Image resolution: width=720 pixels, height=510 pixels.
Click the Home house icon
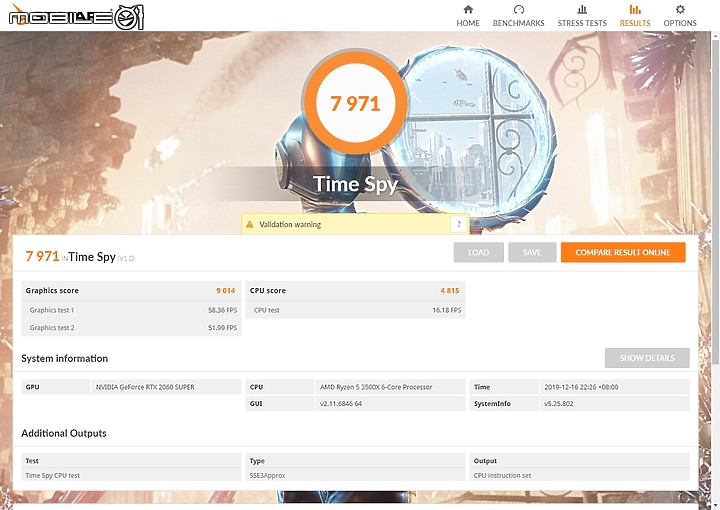(468, 9)
